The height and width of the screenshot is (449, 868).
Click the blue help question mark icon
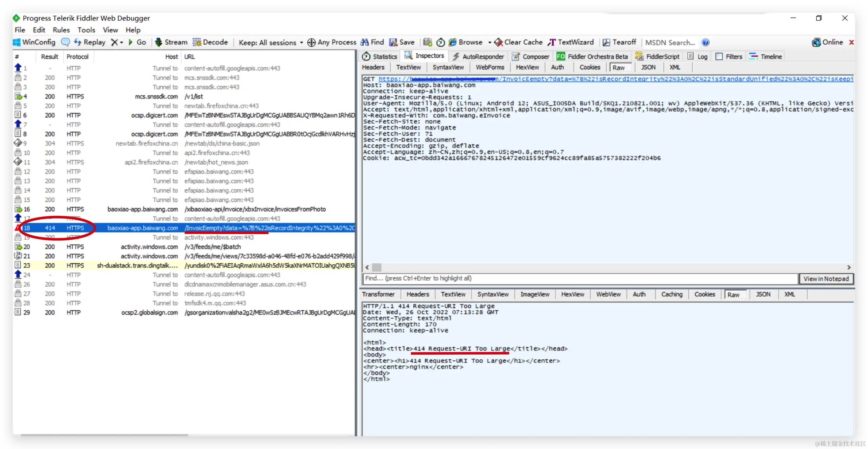click(x=705, y=42)
